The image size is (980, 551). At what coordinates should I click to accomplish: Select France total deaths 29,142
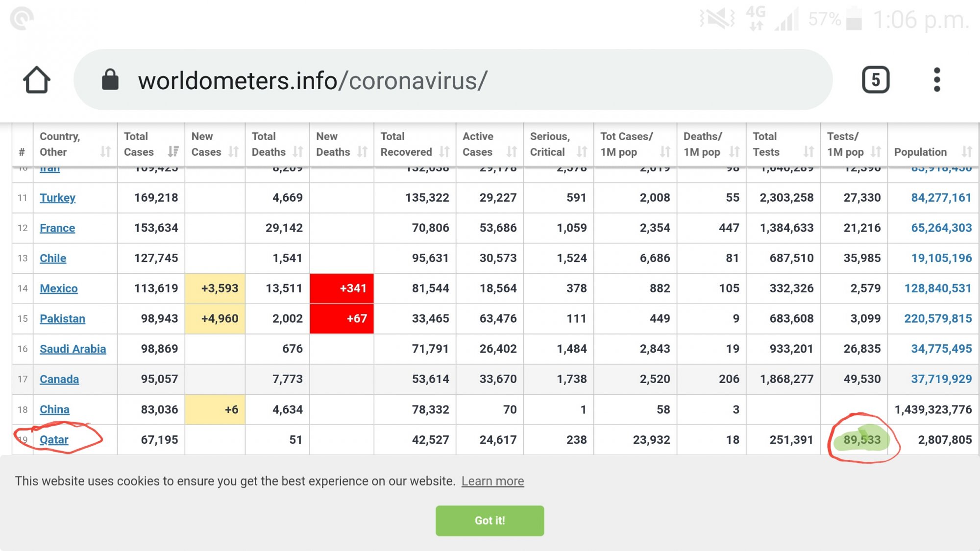(x=284, y=228)
